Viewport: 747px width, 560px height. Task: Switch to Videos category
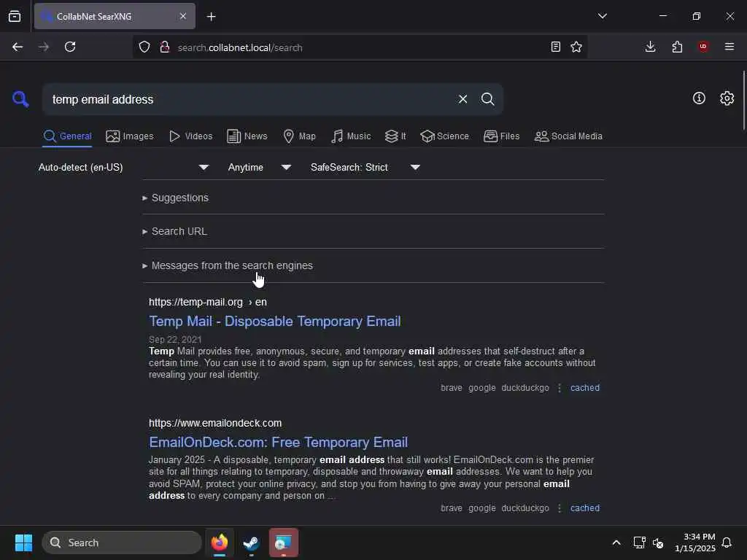point(190,136)
